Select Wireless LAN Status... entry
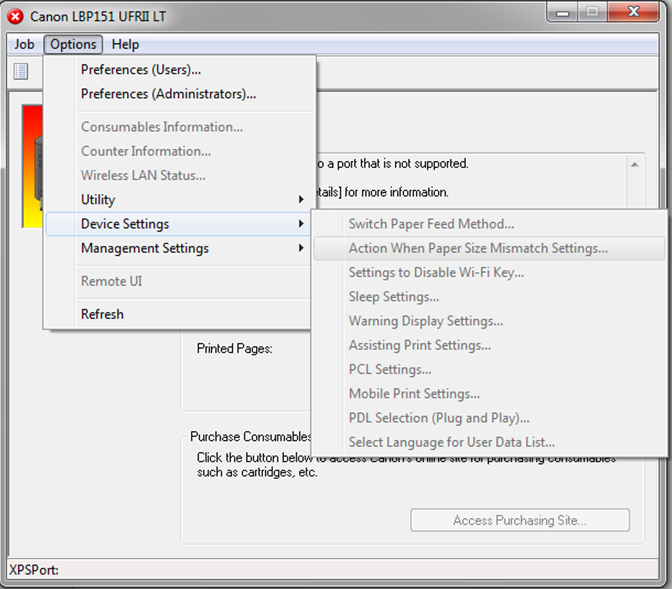This screenshot has height=589, width=672. (x=178, y=175)
